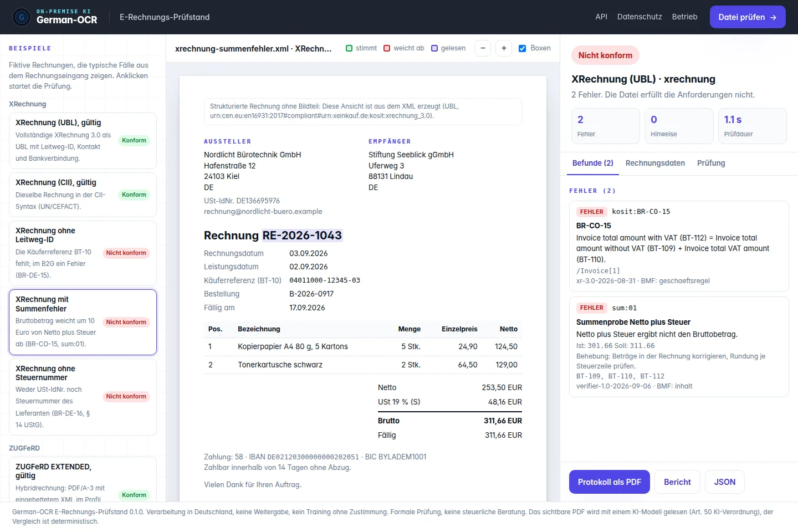Viewport: 798px width, 532px height.
Task: Click the Bezeichnung column header
Action: coord(259,329)
